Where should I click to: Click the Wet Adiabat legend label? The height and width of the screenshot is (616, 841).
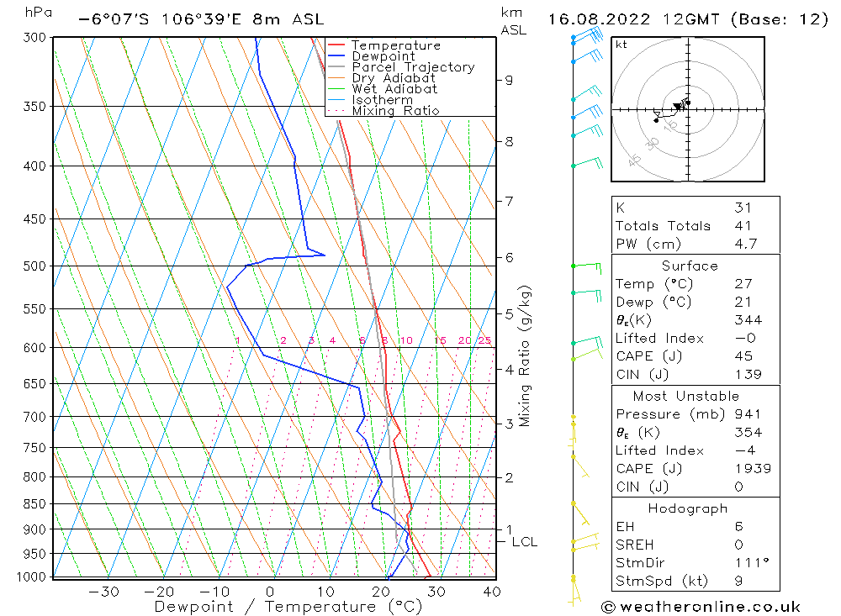click(394, 89)
